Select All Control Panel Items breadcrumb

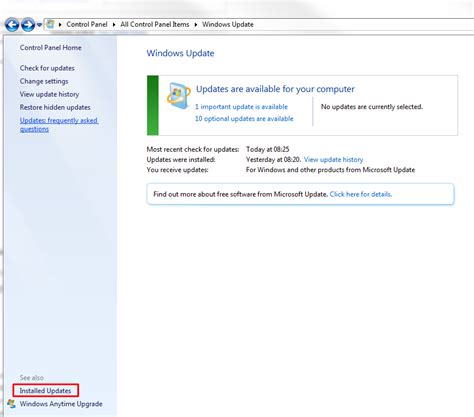(x=155, y=24)
